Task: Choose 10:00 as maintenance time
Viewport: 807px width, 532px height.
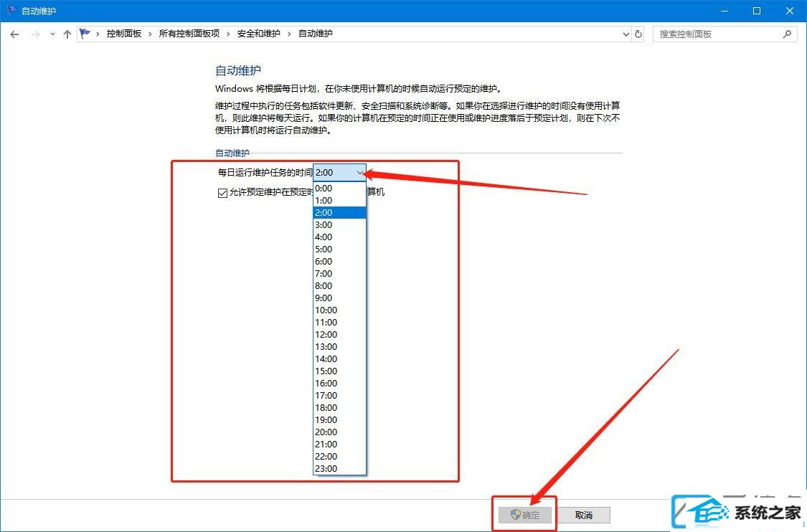Action: pyautogui.click(x=340, y=310)
